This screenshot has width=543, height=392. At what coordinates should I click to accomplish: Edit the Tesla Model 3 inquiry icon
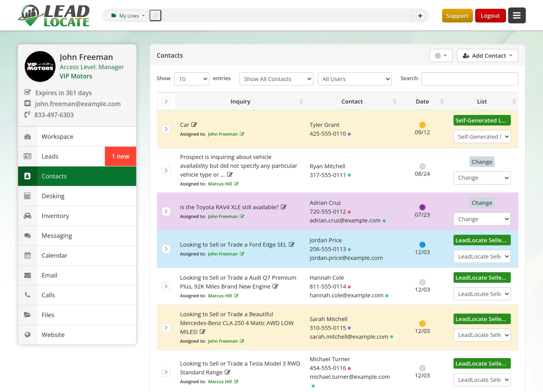pyautogui.click(x=228, y=372)
